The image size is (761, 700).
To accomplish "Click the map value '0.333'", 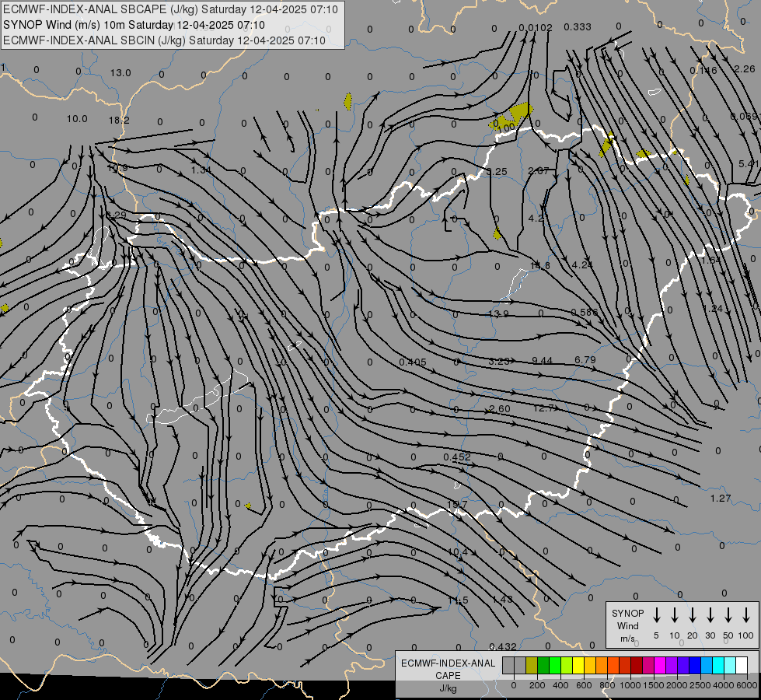I will coord(578,27).
